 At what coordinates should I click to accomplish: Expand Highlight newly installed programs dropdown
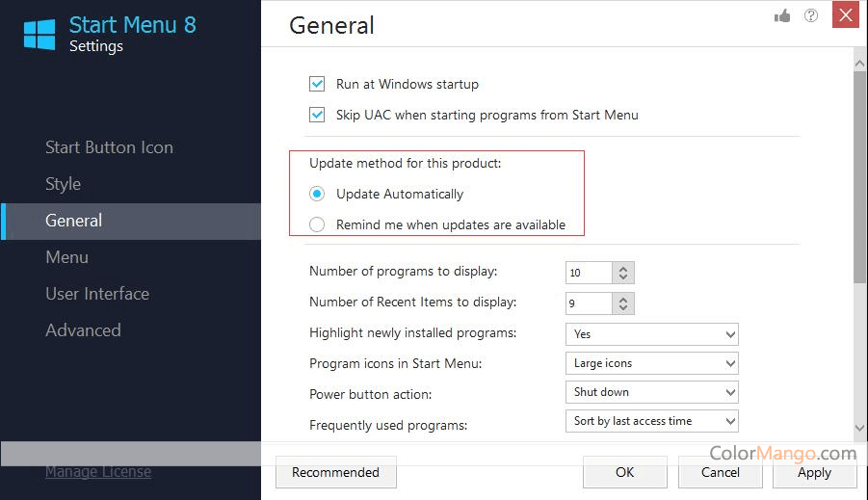click(x=650, y=334)
